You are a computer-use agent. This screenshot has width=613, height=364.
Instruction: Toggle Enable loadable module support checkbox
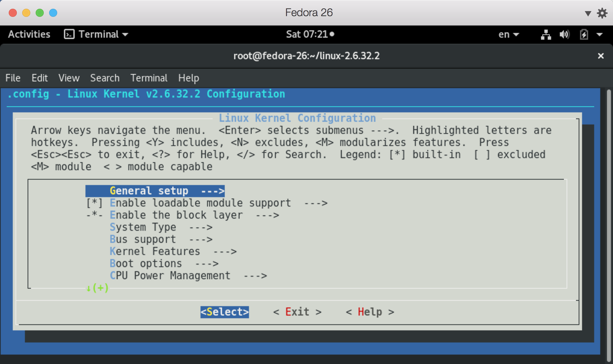(x=94, y=203)
